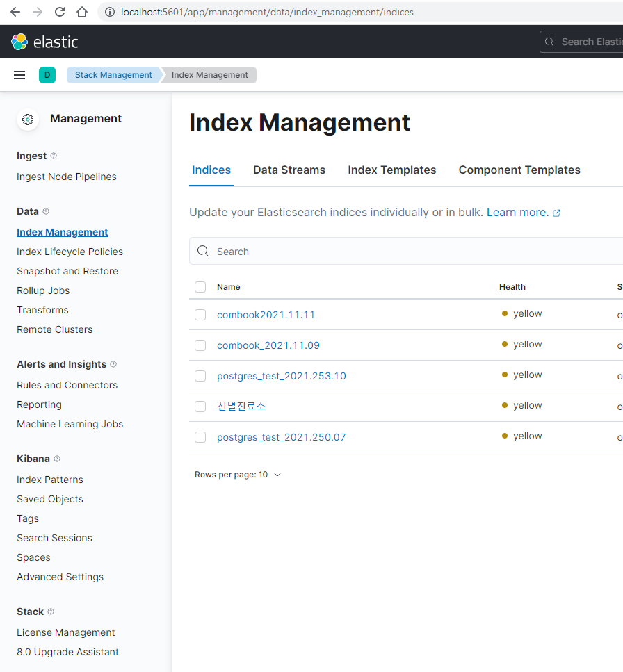This screenshot has height=672, width=623.
Task: Open index combook_2021.11.09
Action: (268, 345)
